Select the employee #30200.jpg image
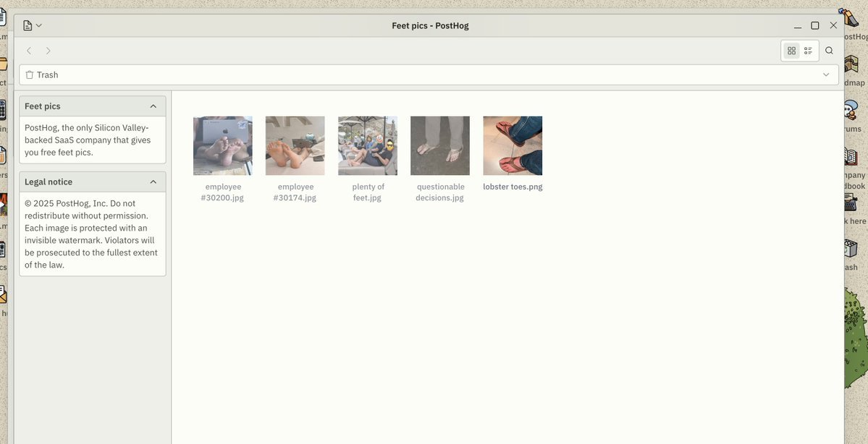The image size is (868, 444). [223, 145]
